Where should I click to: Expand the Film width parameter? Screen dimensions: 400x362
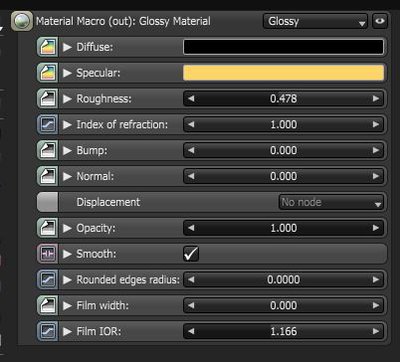tap(67, 305)
